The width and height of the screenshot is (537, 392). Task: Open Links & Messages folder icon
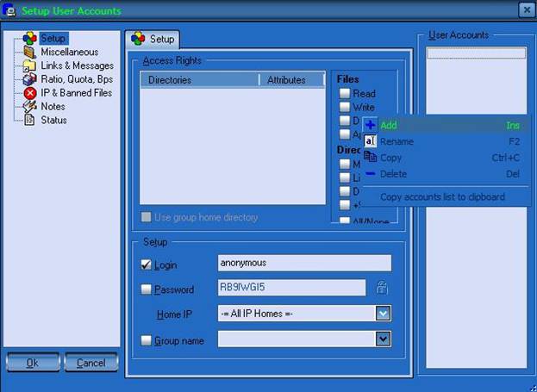[x=30, y=66]
